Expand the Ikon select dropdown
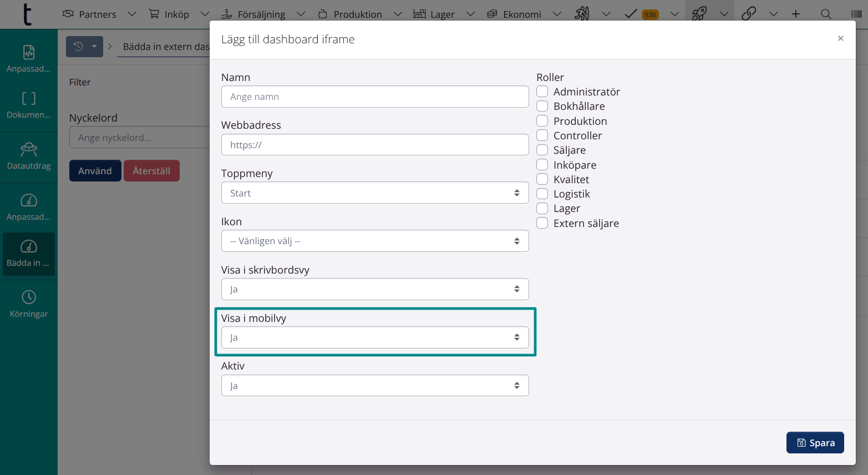Screen dimensions: 868x475 pyautogui.click(x=375, y=241)
